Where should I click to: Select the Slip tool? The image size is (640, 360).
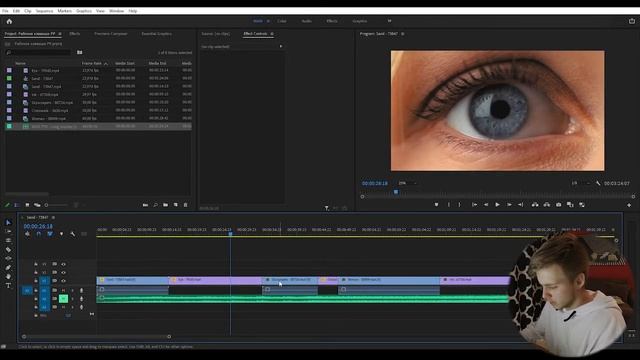coord(8,258)
